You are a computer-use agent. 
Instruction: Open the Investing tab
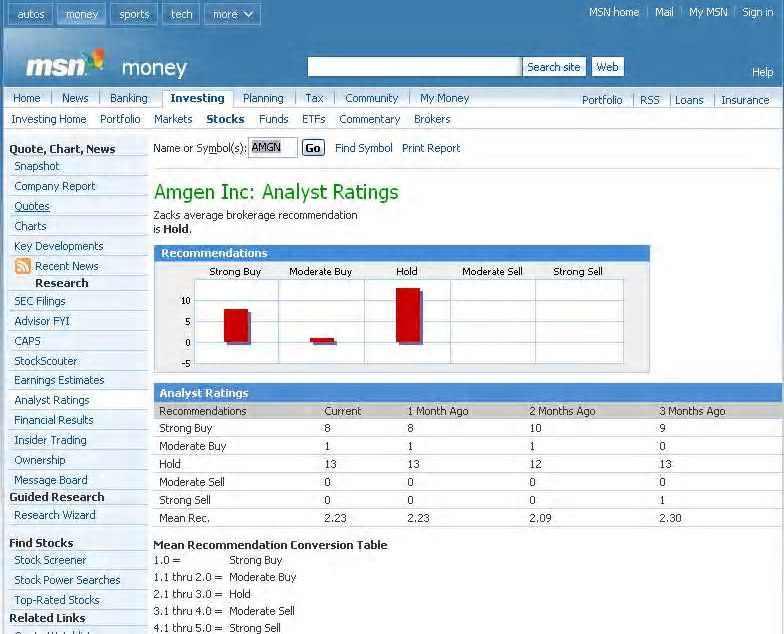pos(197,98)
